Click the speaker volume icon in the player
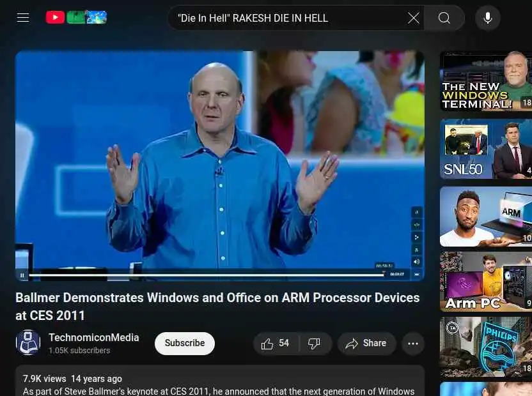 click(417, 262)
